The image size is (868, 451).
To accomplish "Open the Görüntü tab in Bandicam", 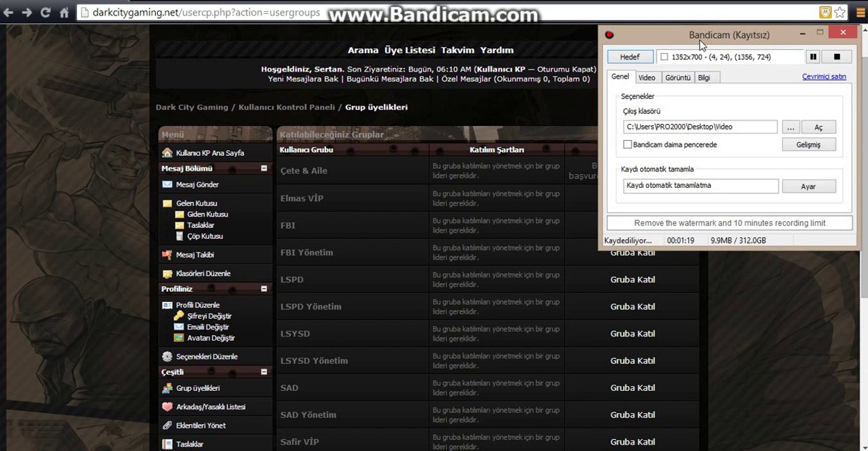I will 677,77.
